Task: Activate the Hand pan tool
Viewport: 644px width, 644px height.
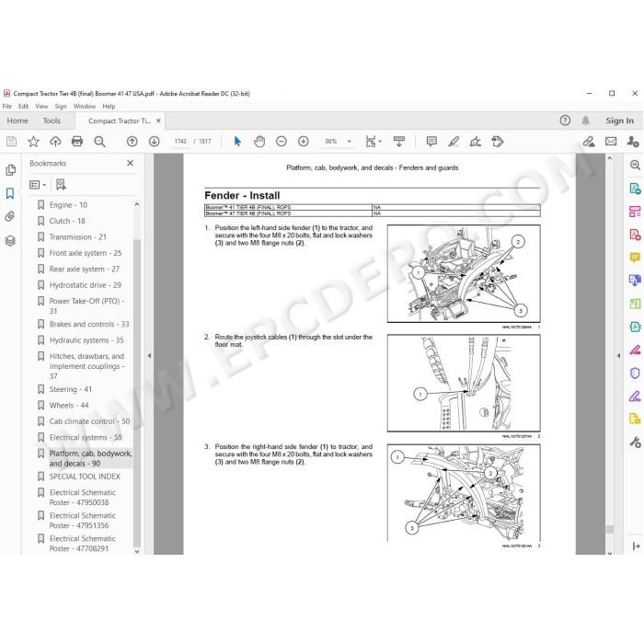Action: click(x=259, y=142)
